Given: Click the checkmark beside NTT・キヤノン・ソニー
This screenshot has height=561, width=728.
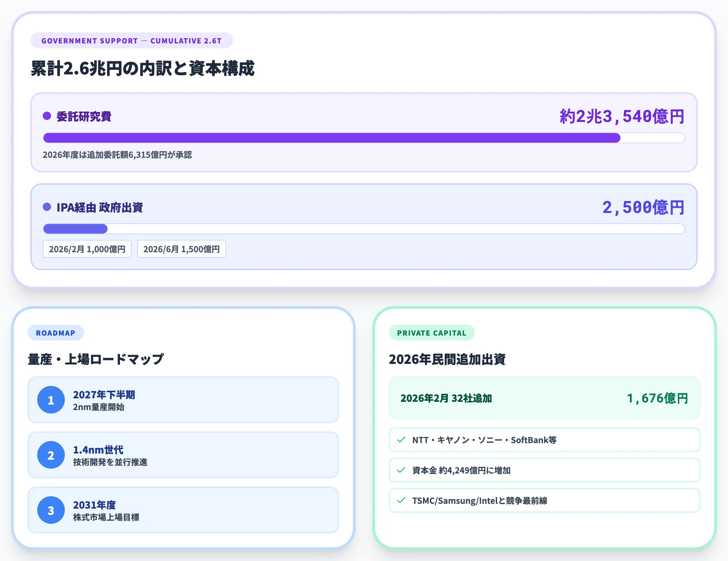Looking at the screenshot, I should click(401, 440).
